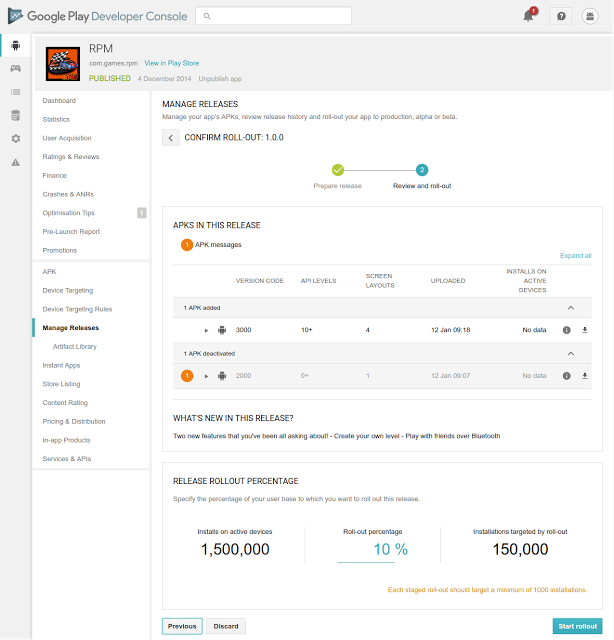Screen dimensions: 614x640
Task: Click the RPM app icon thumbnail
Action: tap(63, 64)
